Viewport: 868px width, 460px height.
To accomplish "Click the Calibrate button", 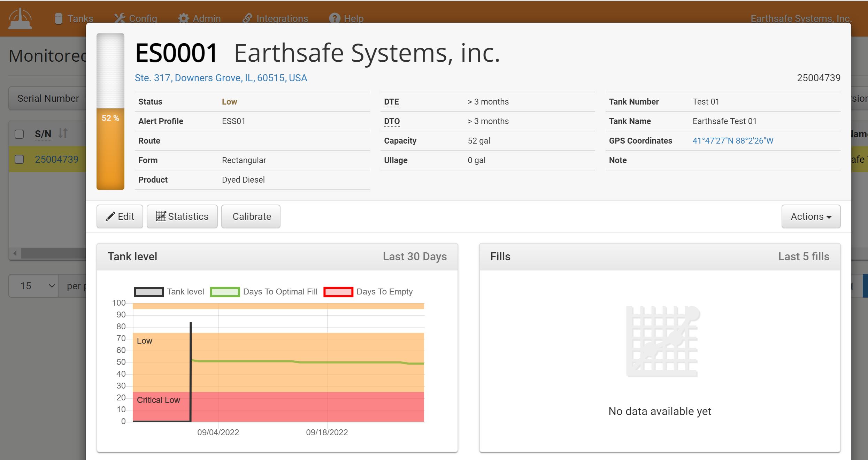I will tap(251, 216).
